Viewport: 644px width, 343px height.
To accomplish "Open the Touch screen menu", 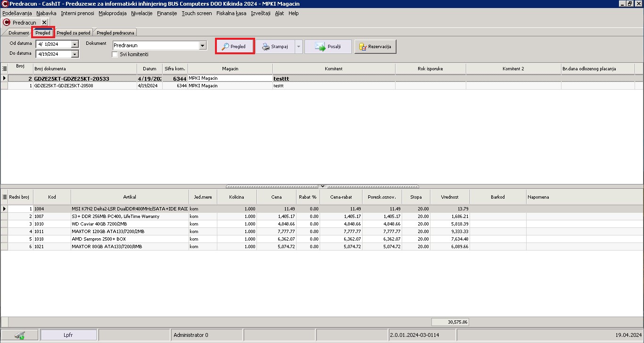I will [197, 13].
